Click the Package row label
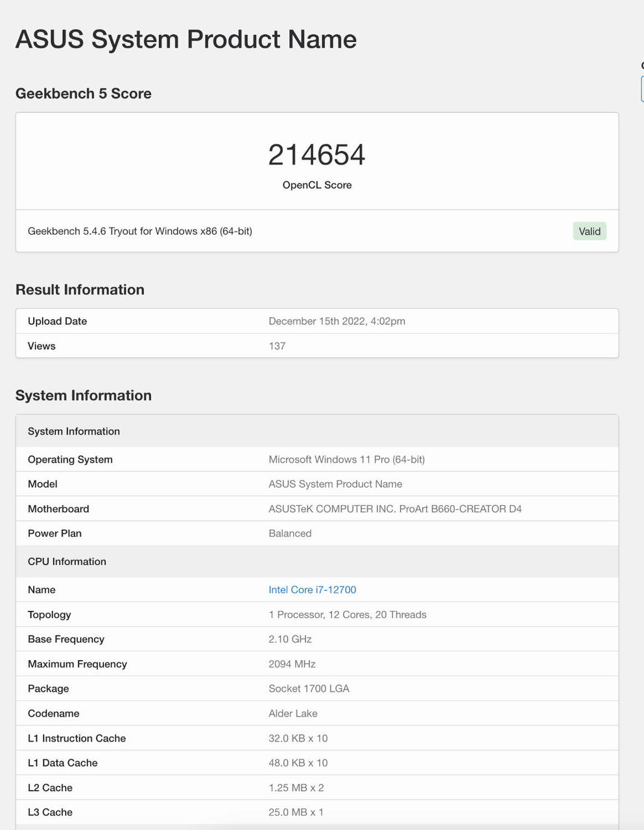Image resolution: width=644 pixels, height=830 pixels. [48, 689]
